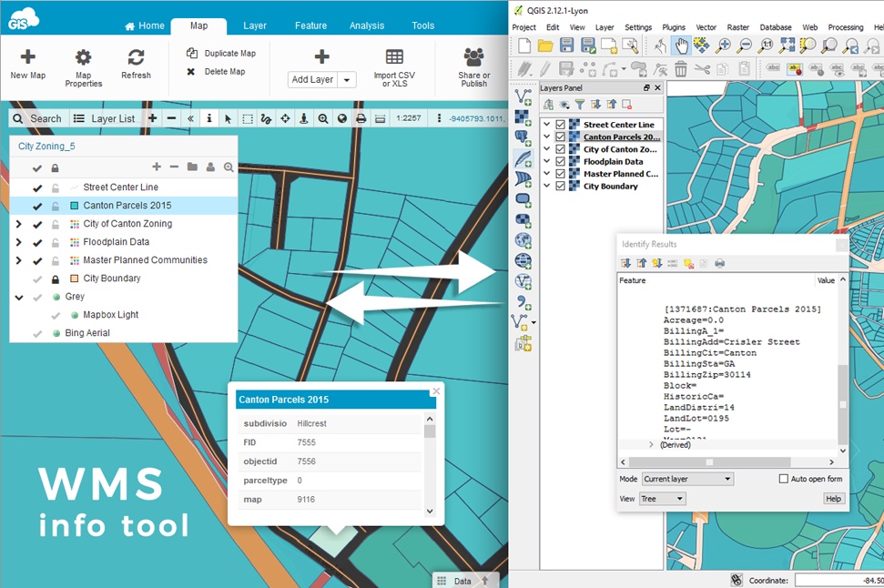This screenshot has height=588, width=884.
Task: Click the Help button in Identify Results
Action: 833,499
